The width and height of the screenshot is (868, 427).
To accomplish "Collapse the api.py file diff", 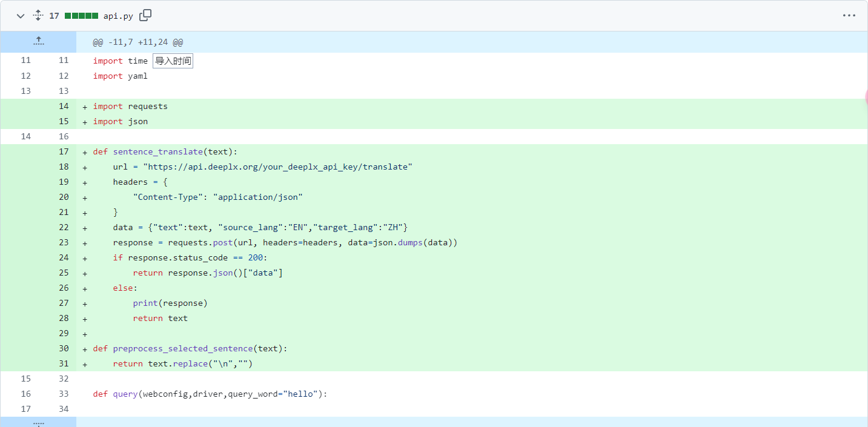I will [21, 16].
